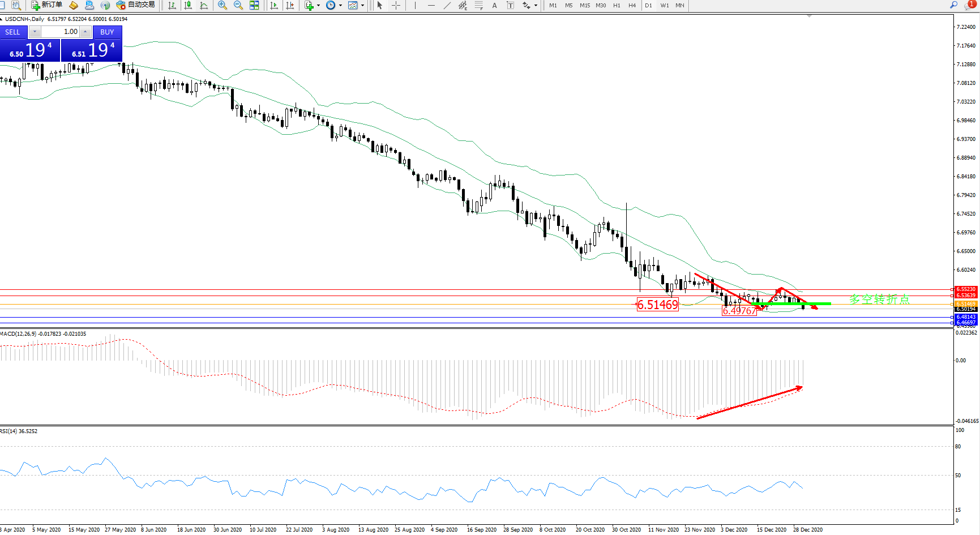This screenshot has width=980, height=535.
Task: Click the New Order (新订单) button
Action: tap(46, 5)
